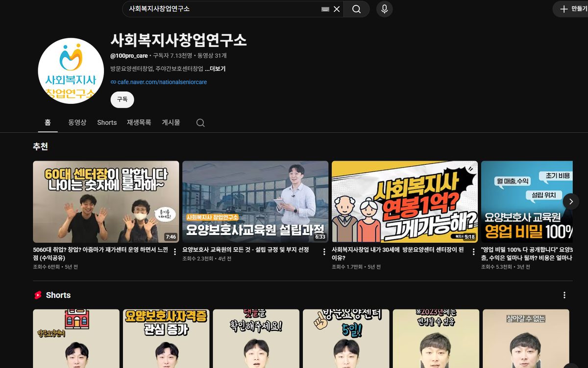Open the Shorts section options menu

coord(564,295)
